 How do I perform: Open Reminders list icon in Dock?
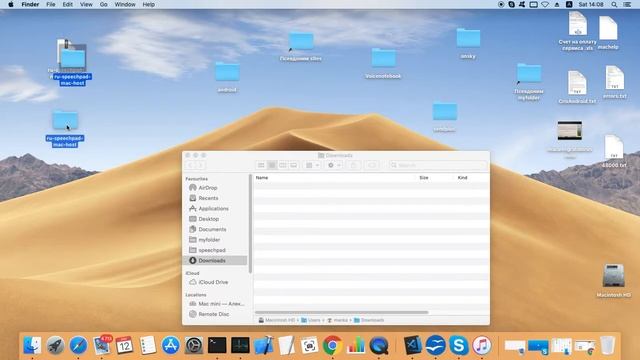148,345
